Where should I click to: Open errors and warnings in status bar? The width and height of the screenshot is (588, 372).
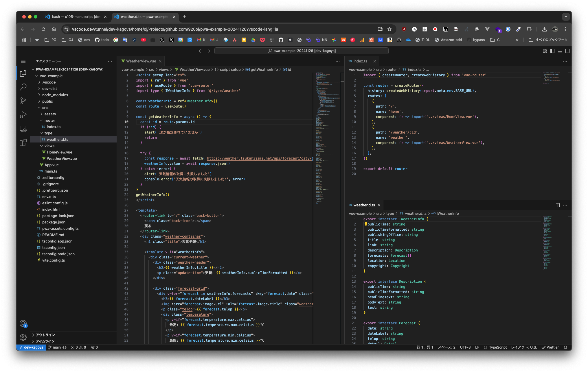pos(78,347)
